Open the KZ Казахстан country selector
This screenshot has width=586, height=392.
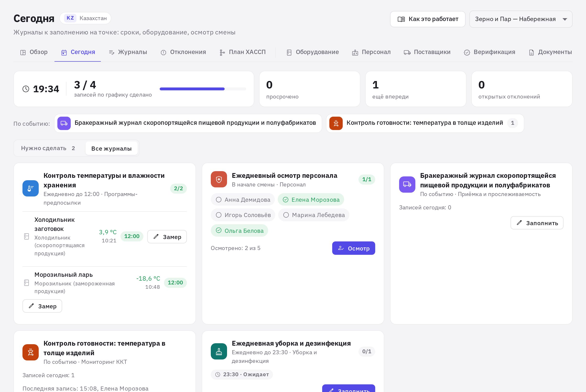coord(85,18)
